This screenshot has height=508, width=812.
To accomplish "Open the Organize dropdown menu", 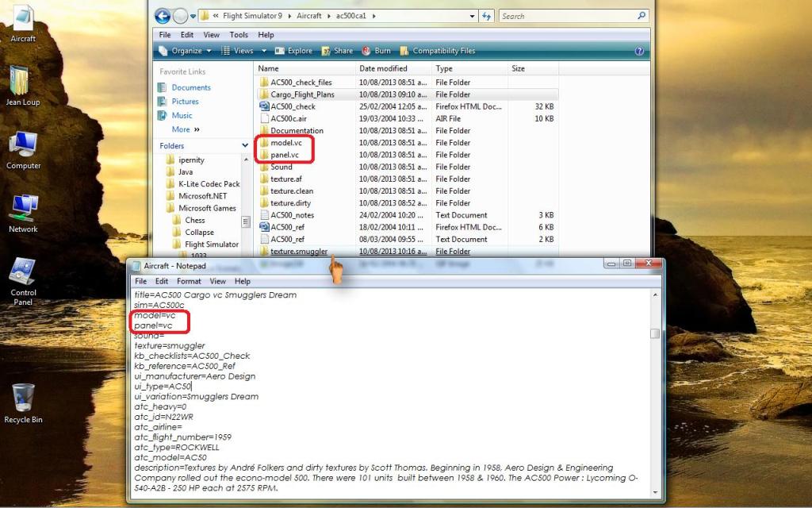I will (x=185, y=51).
